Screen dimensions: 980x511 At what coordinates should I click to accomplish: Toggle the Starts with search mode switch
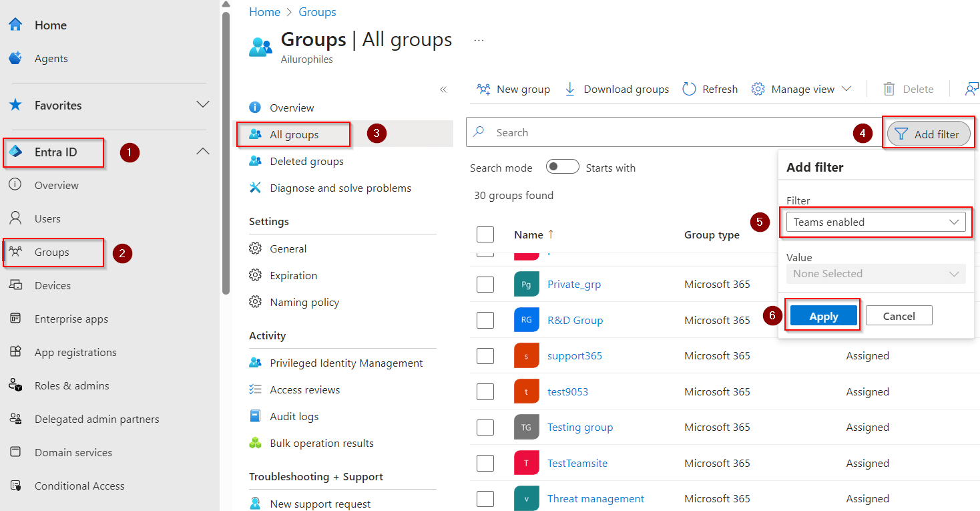pos(562,166)
